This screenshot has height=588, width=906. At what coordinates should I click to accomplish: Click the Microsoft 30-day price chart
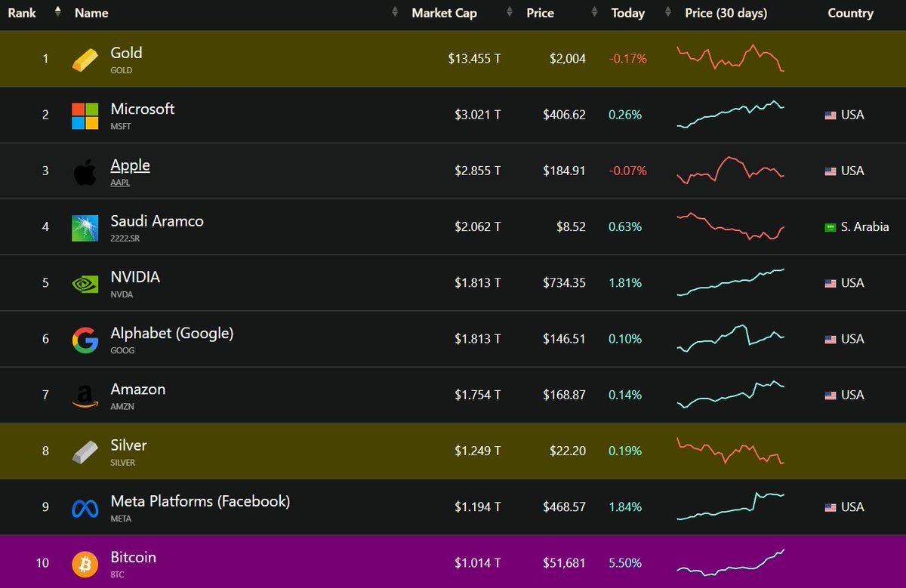pyautogui.click(x=731, y=114)
